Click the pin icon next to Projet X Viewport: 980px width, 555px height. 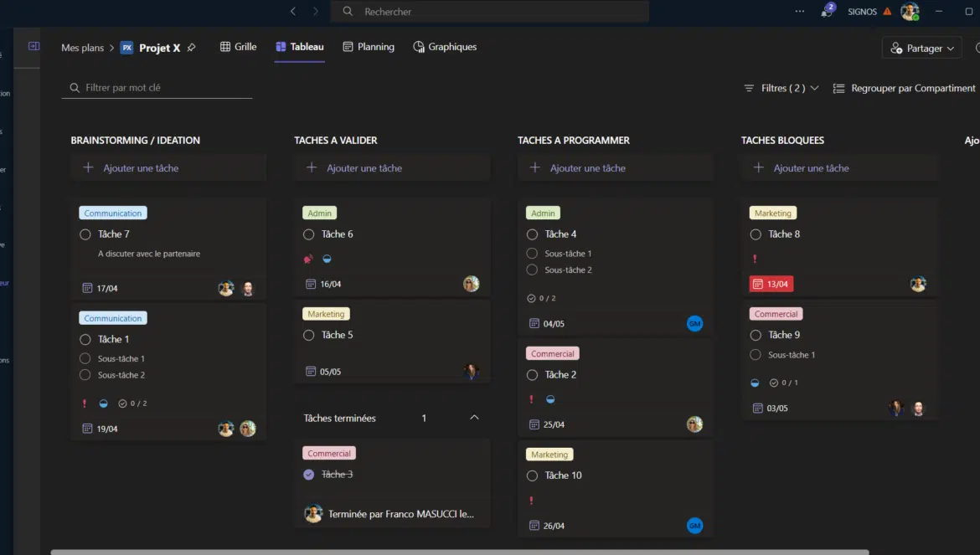coord(191,48)
